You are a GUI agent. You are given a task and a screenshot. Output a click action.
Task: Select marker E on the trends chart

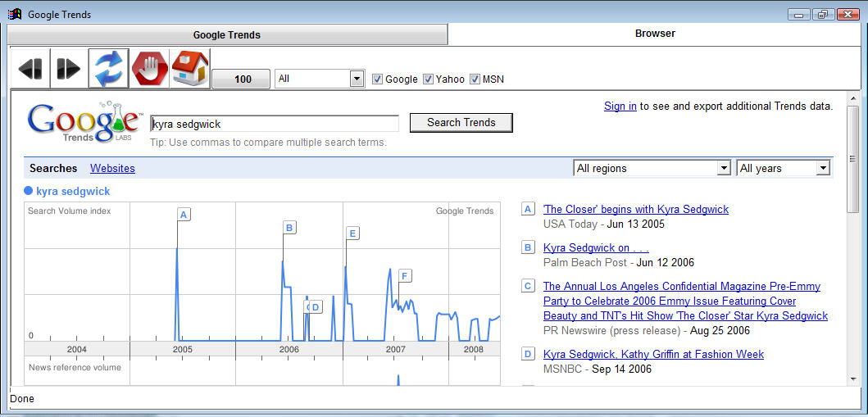(x=352, y=233)
